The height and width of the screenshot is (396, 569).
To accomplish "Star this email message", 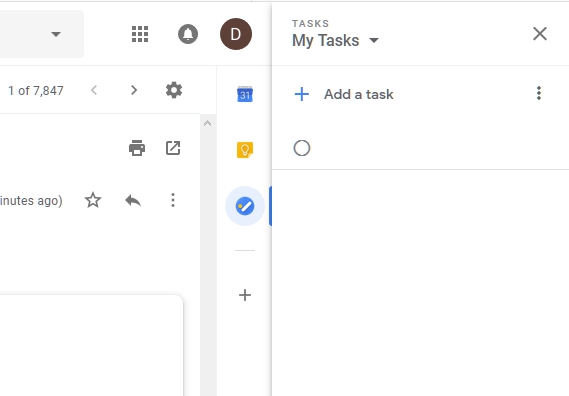I will [93, 200].
